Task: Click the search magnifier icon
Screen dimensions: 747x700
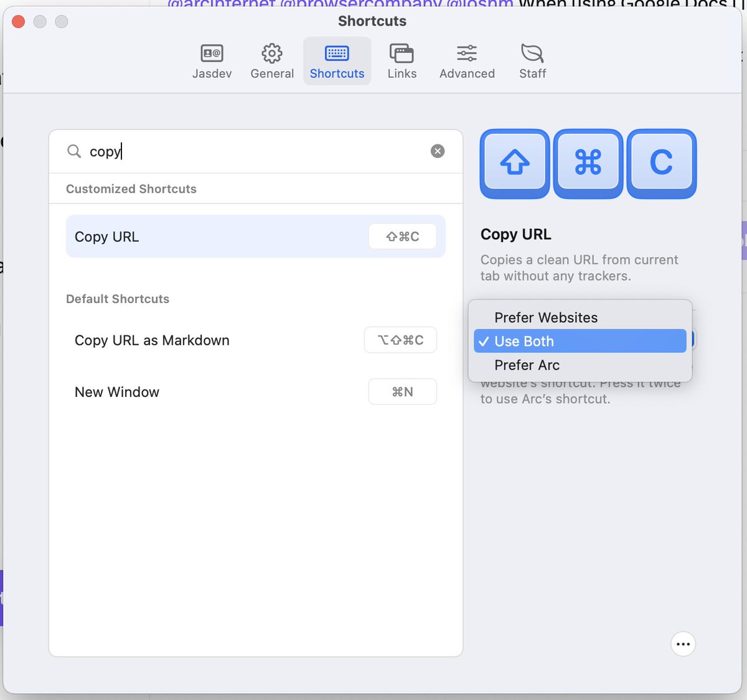Action: [x=74, y=151]
